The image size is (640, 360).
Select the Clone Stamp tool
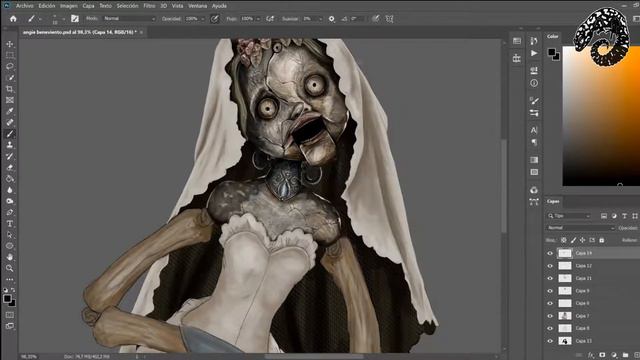coord(10,145)
